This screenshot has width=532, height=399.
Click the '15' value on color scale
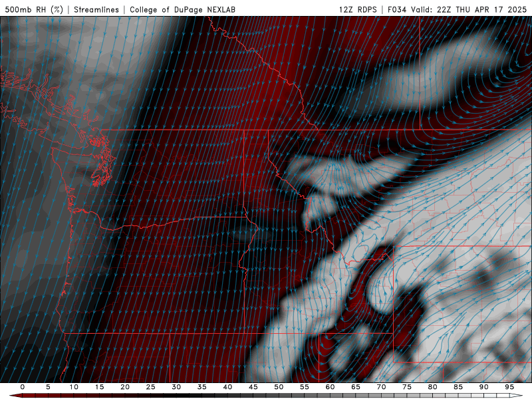pyautogui.click(x=99, y=387)
